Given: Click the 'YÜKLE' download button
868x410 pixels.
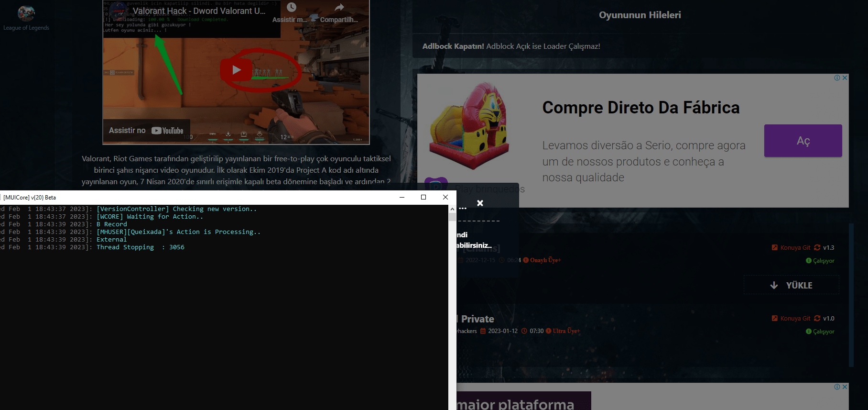Looking at the screenshot, I should pyautogui.click(x=792, y=285).
